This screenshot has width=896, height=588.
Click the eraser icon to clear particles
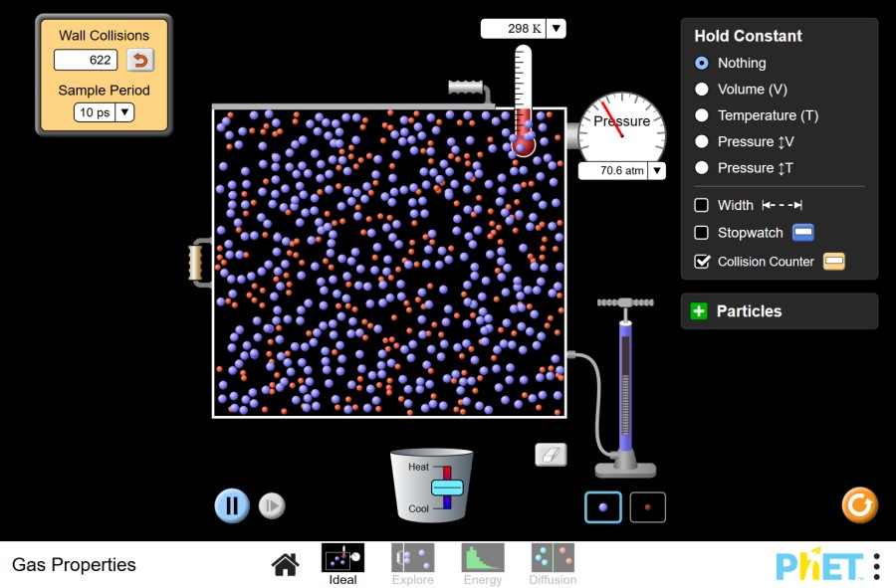[551, 455]
